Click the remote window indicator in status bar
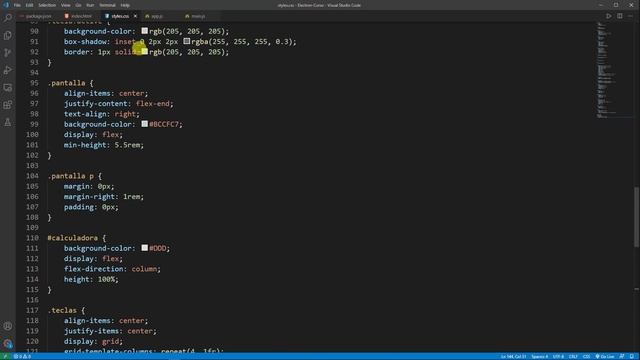 pos(5,356)
